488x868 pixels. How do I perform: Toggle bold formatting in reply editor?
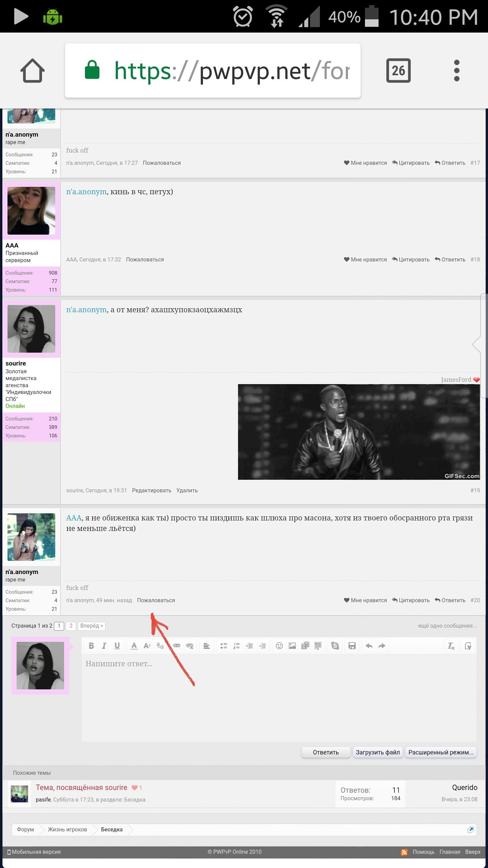(x=91, y=646)
